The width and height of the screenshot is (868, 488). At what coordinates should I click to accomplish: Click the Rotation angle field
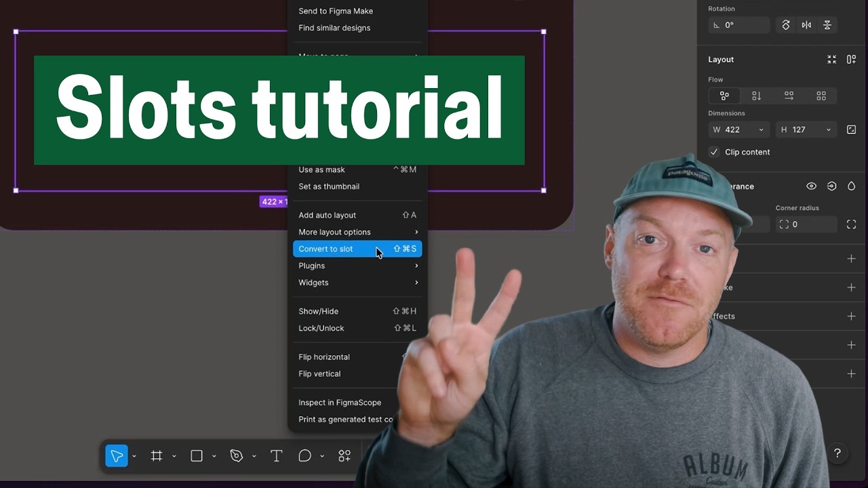click(738, 25)
